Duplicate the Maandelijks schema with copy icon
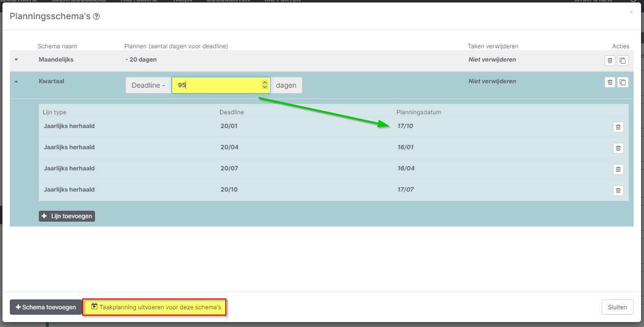This screenshot has height=327, width=644. [623, 61]
